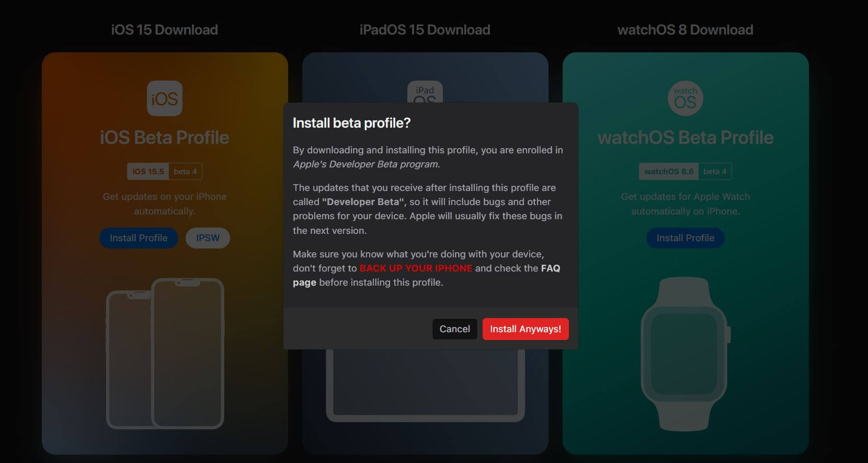868x463 pixels.
Task: Select the beta 4 badge on iOS card
Action: [x=185, y=172]
